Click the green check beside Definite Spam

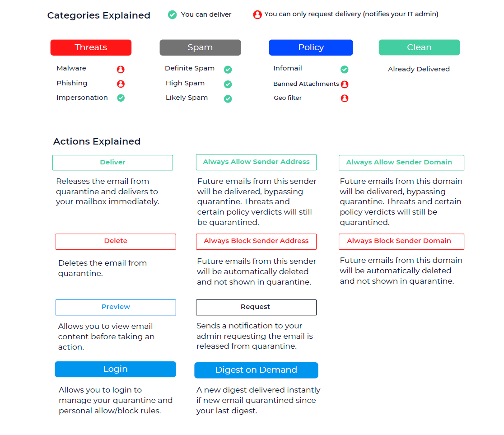tap(228, 70)
